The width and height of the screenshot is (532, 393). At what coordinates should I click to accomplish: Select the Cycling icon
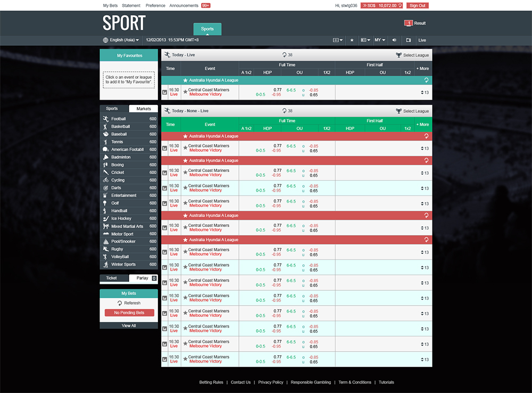105,180
